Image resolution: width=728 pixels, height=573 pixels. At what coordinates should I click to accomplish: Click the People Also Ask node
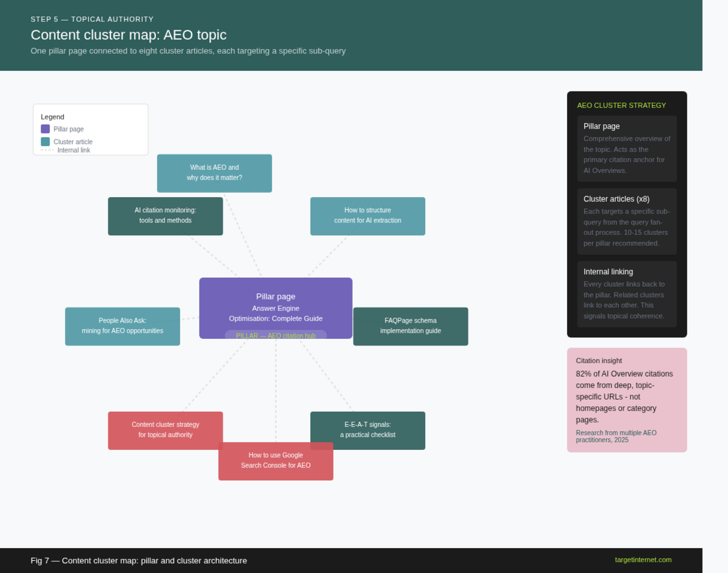point(123,326)
